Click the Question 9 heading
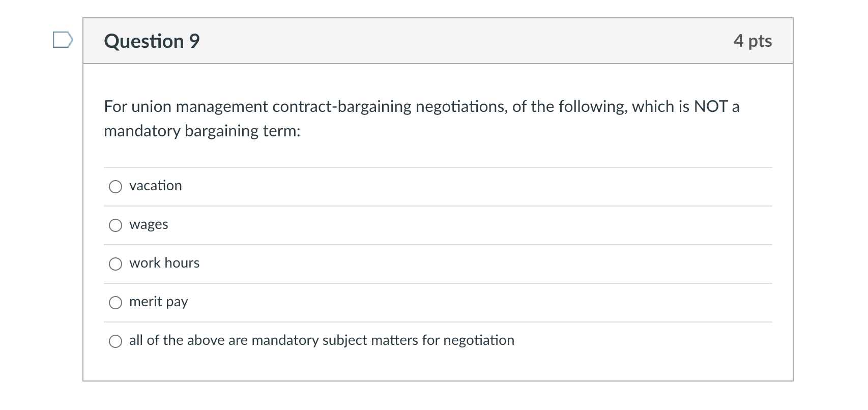This screenshot has height=410, width=868. (151, 41)
